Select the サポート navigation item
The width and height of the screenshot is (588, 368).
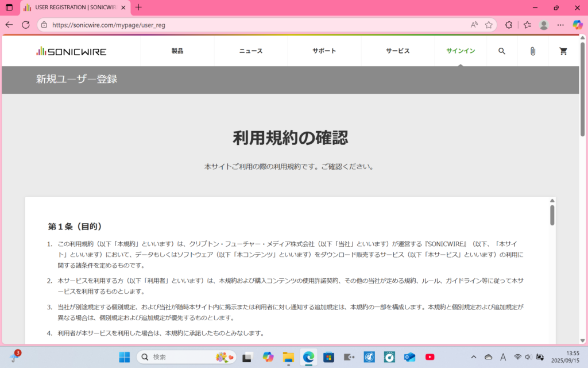(x=324, y=51)
